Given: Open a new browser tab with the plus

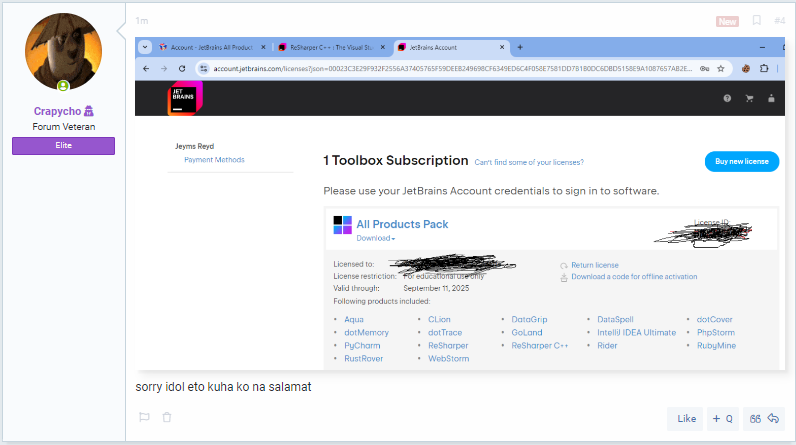Looking at the screenshot, I should pos(520,47).
